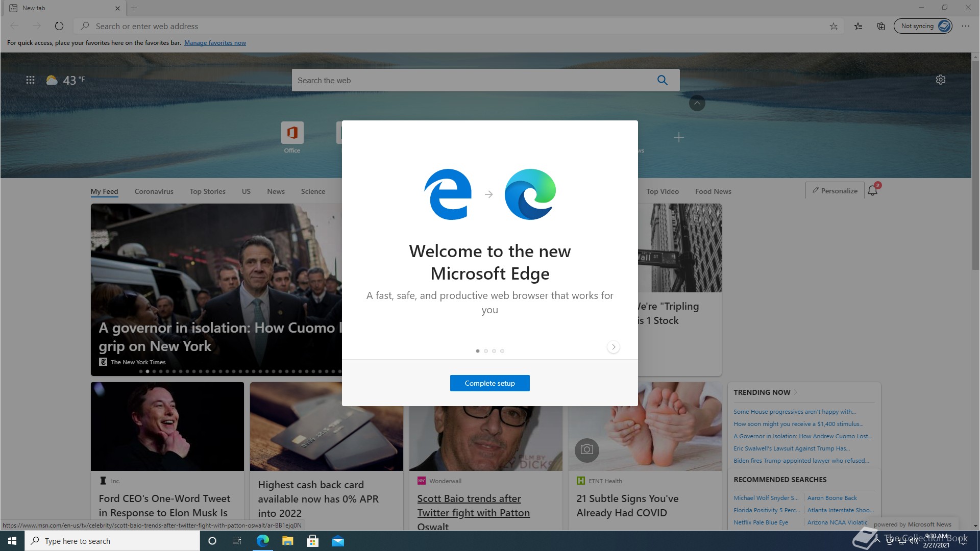
Task: Open the Ford CEO's One-Word Tweet article
Action: click(164, 506)
